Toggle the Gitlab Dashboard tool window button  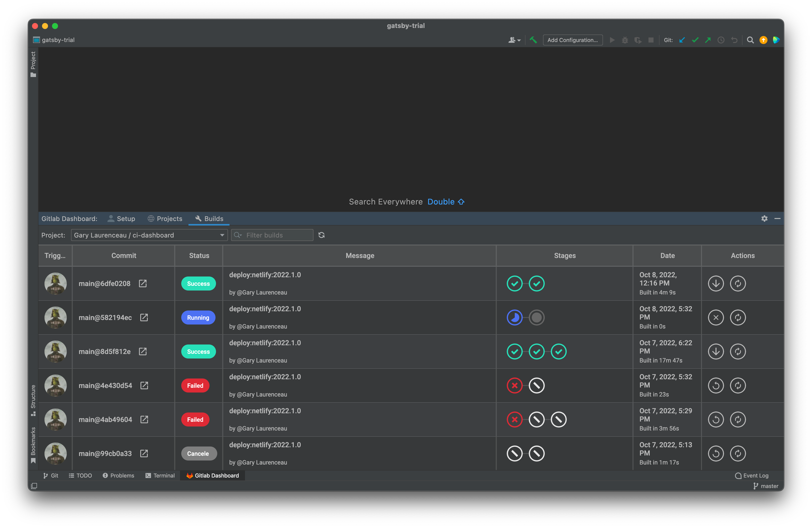click(212, 475)
